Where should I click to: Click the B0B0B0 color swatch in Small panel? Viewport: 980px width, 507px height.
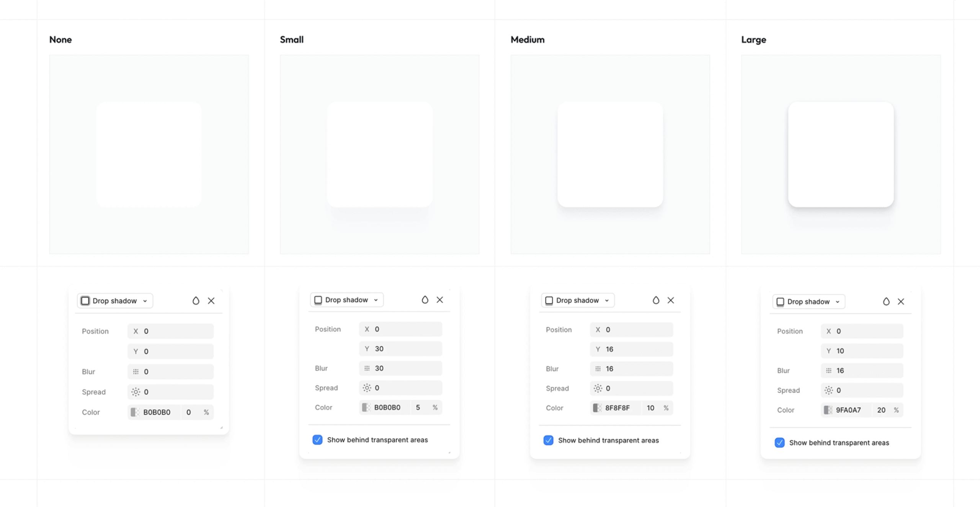click(366, 407)
